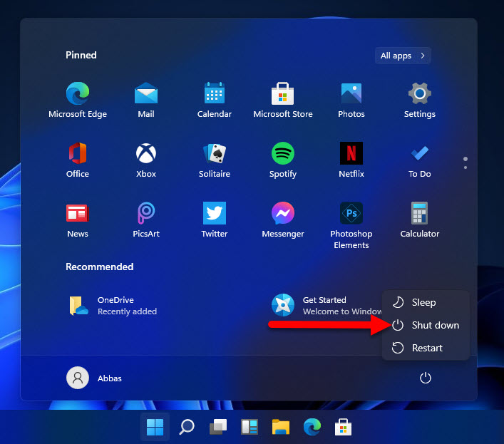
Task: Launch Edge from the taskbar
Action: 312,427
